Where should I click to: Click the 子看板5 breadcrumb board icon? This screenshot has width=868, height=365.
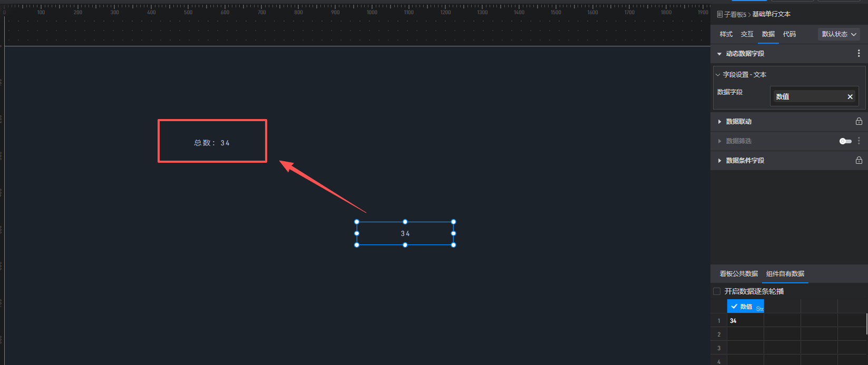(720, 15)
